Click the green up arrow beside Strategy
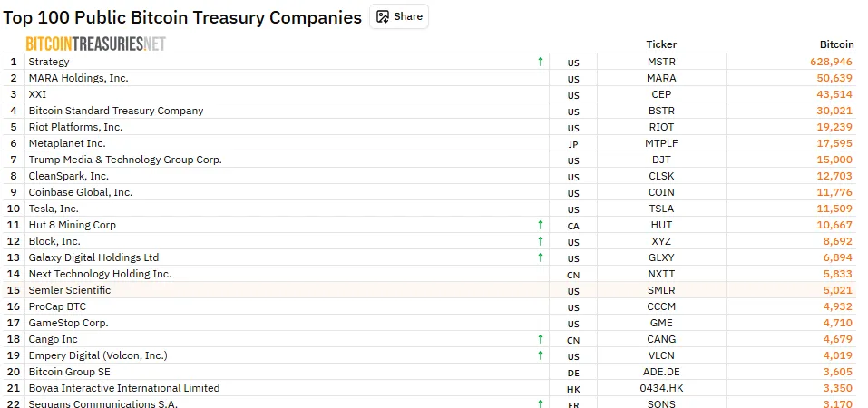868x408 pixels. [541, 62]
